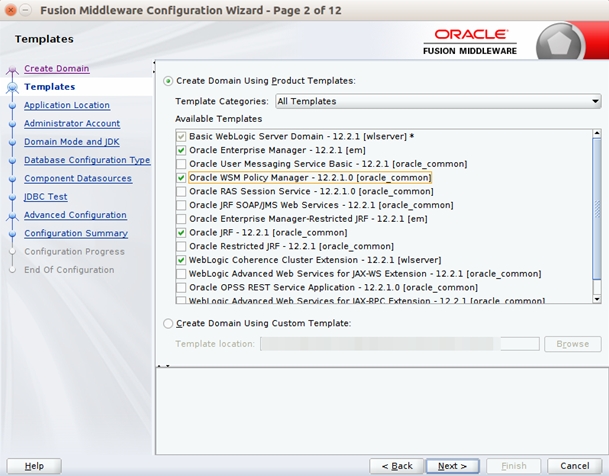Click the template list scrollbar thumb

597,208
